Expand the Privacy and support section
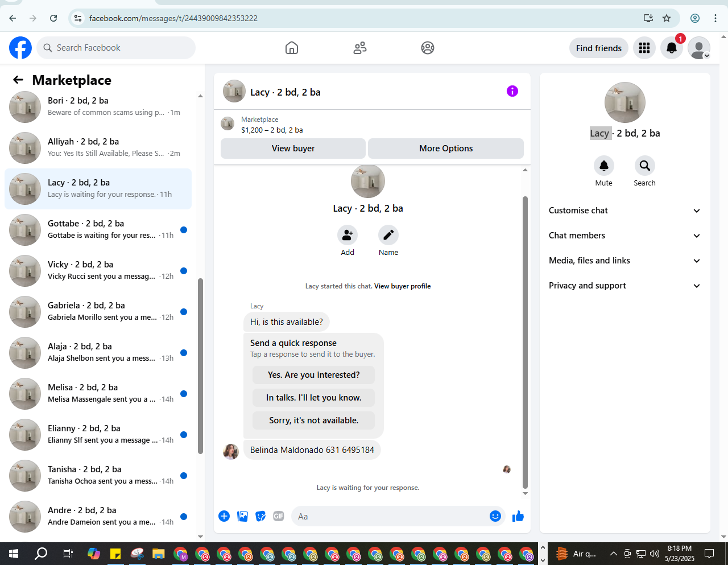Screen dimensions: 728x565 (624, 286)
